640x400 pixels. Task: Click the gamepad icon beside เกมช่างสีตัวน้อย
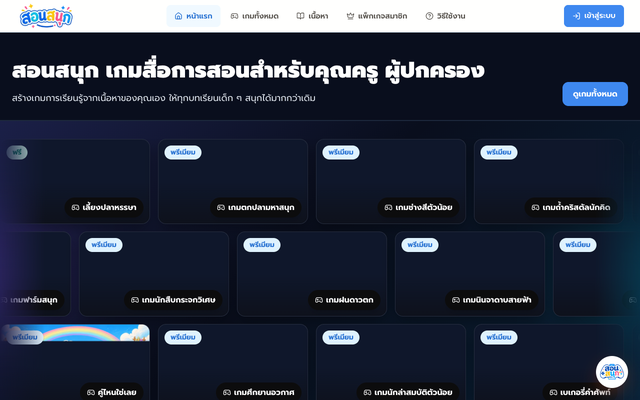(x=388, y=207)
